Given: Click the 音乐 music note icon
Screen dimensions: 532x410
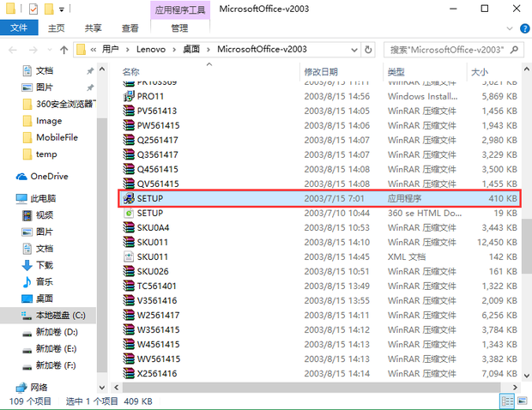Looking at the screenshot, I should click(x=27, y=282).
